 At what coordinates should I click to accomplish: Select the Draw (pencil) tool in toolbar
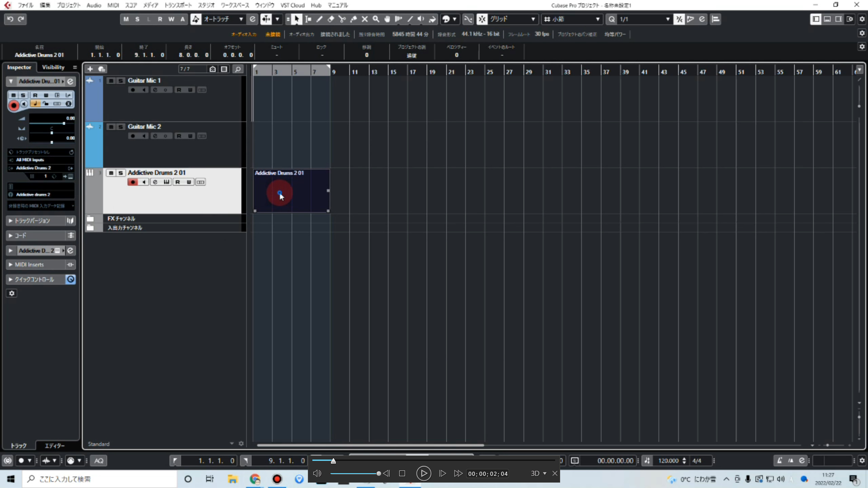(x=320, y=19)
